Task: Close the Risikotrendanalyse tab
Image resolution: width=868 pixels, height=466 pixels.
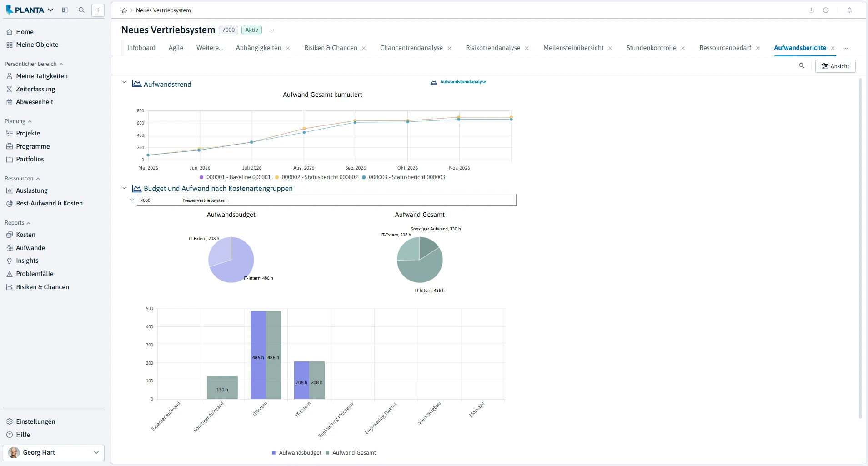Action: tap(527, 48)
